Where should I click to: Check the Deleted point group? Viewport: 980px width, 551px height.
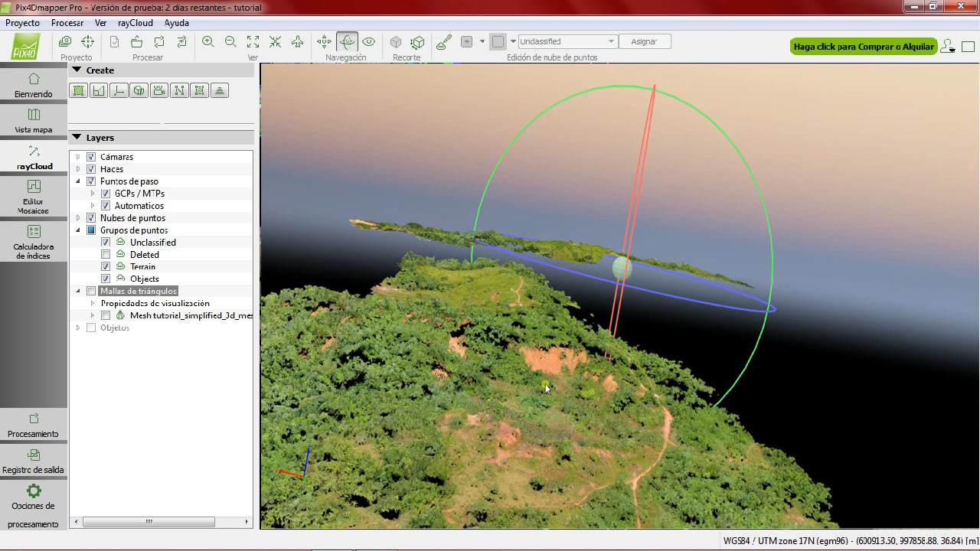coord(106,255)
